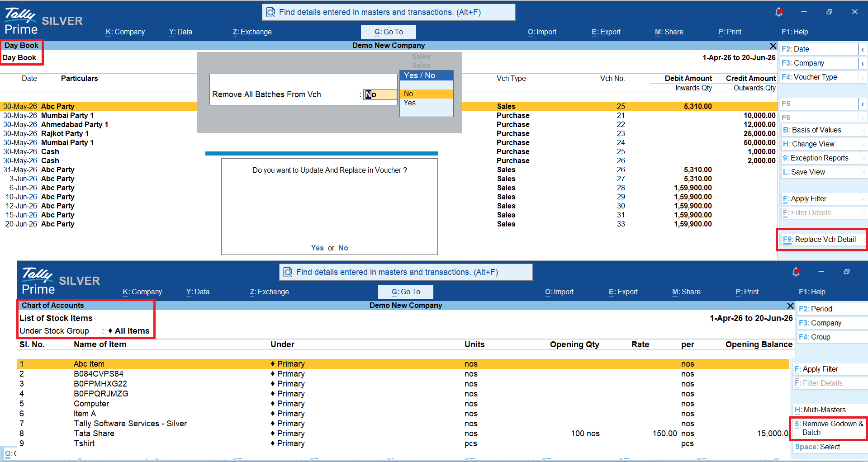Viewport: 868px width, 462px height.
Task: Click 5: Remove Godown & Batch button
Action: (829, 428)
